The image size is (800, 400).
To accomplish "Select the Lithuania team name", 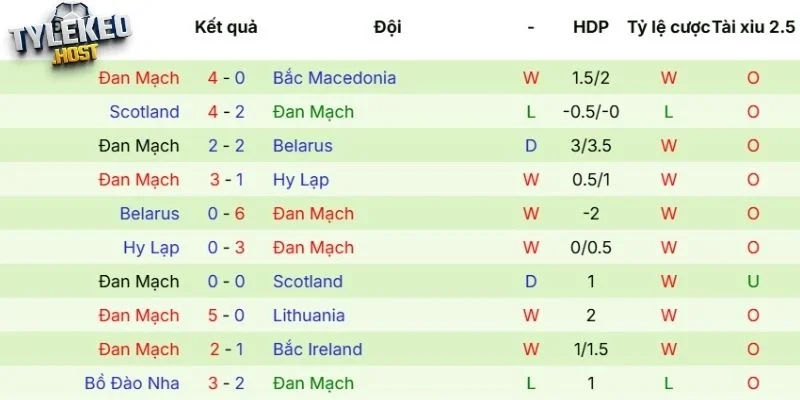I will point(308,316).
